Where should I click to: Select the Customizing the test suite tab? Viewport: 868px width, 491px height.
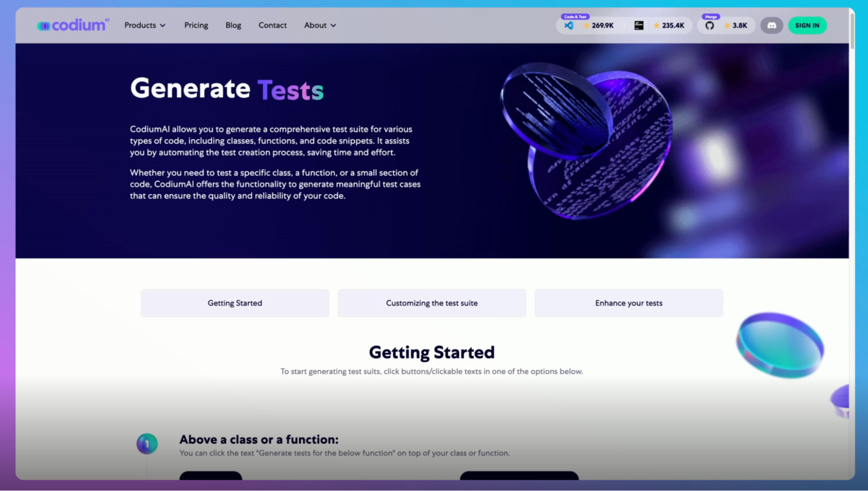(432, 303)
